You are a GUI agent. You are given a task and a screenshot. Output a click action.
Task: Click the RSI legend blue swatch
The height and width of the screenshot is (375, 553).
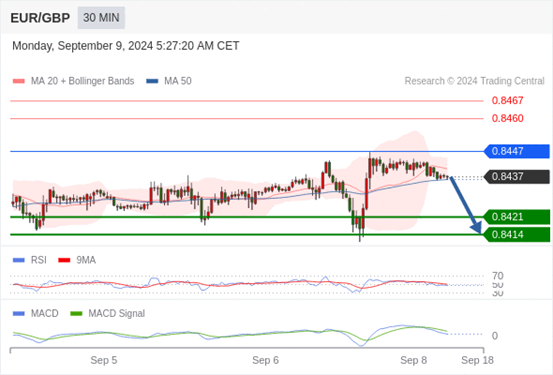[19, 260]
